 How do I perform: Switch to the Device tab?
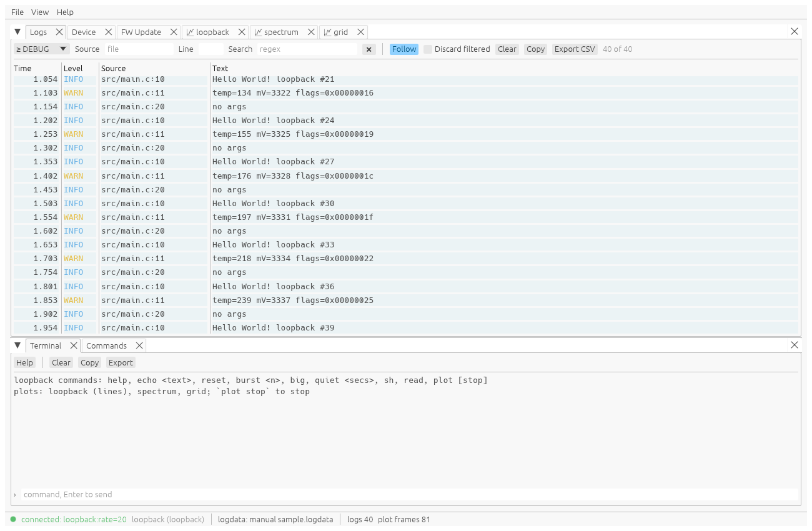[x=84, y=32]
